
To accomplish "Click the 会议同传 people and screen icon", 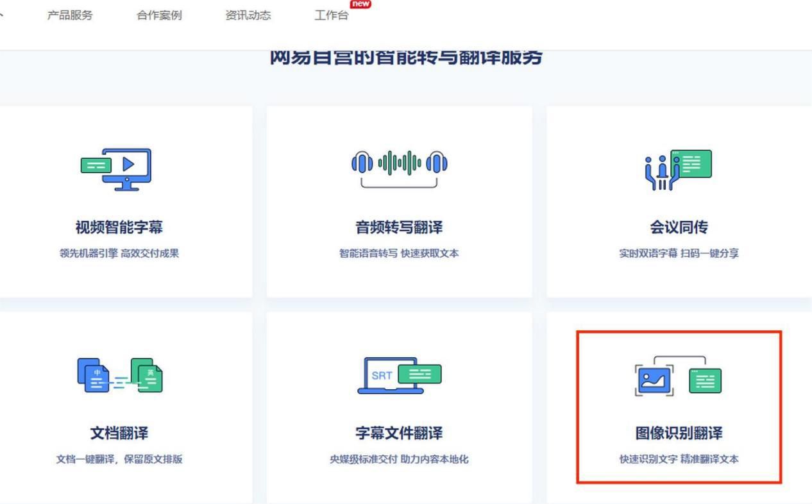I will pos(679,170).
